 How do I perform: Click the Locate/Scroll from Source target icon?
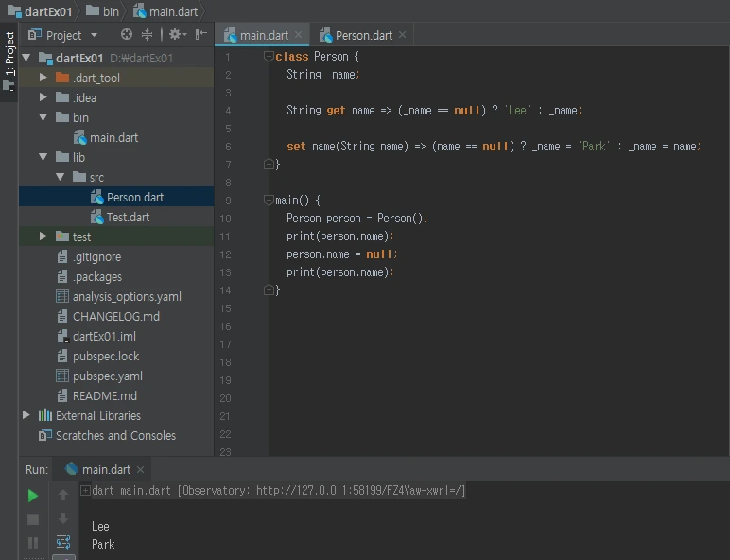(x=127, y=35)
